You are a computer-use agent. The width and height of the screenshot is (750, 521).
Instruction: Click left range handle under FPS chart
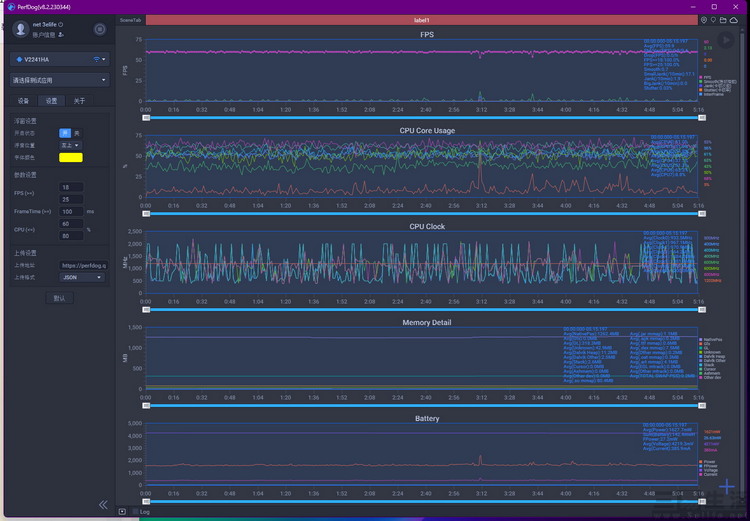click(146, 118)
